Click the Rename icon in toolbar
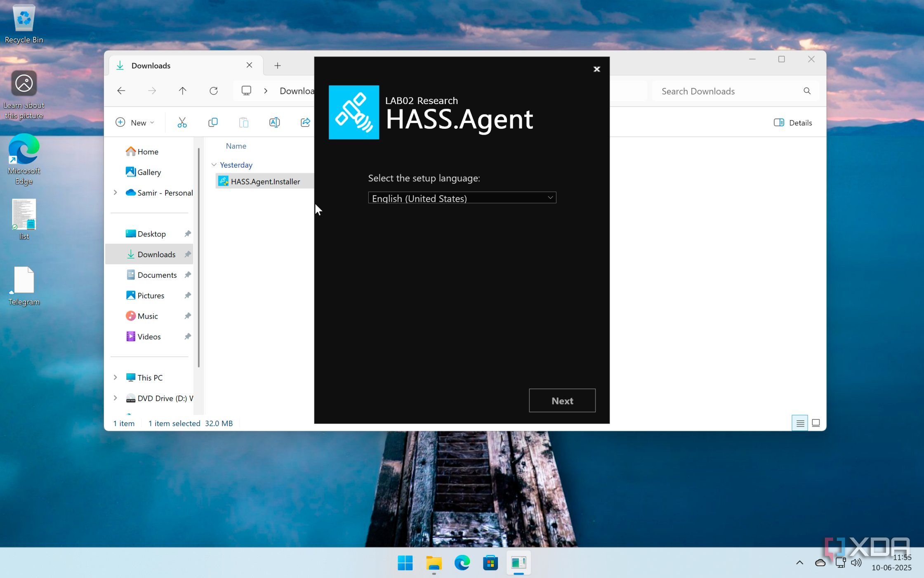 tap(274, 123)
